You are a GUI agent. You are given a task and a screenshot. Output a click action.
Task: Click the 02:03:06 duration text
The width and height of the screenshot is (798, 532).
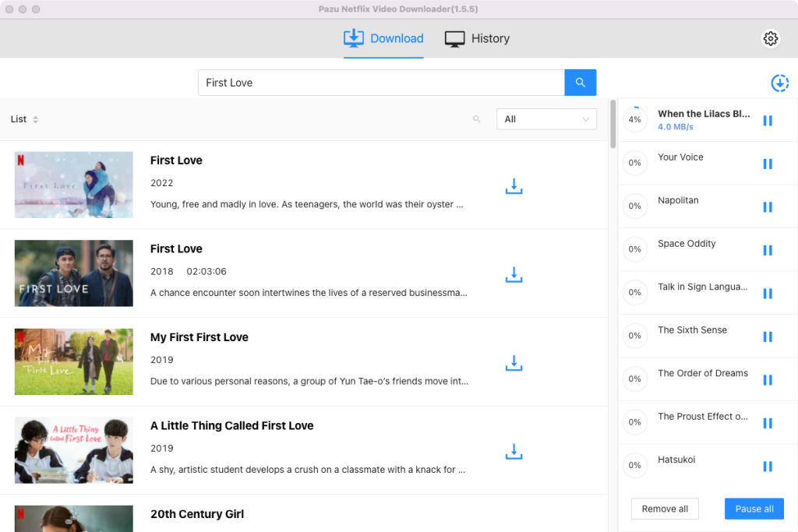206,272
